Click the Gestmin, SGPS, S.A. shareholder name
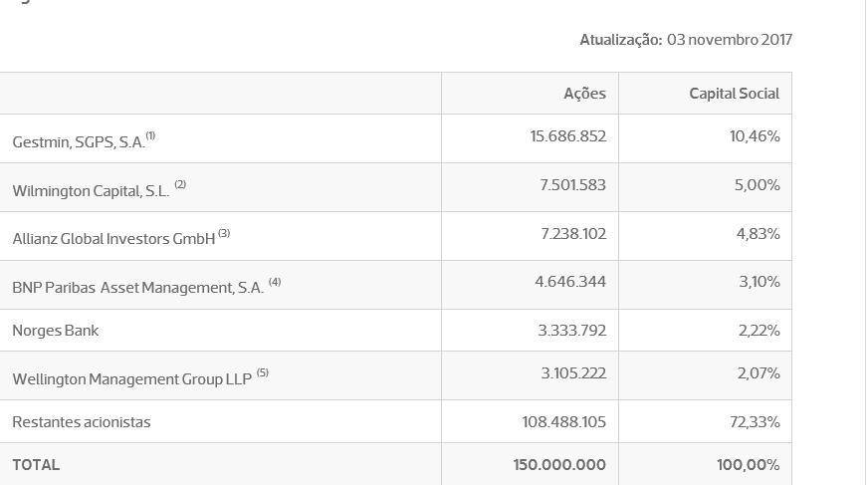Image resolution: width=868 pixels, height=485 pixels. pyautogui.click(x=79, y=142)
